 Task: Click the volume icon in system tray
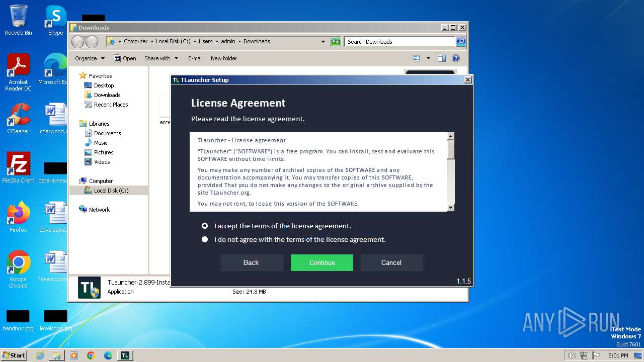coord(572,355)
